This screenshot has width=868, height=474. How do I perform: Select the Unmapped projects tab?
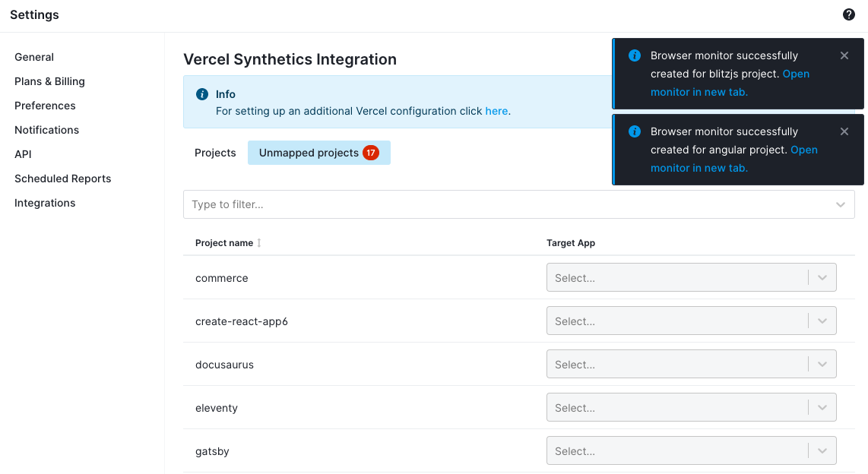pos(319,153)
